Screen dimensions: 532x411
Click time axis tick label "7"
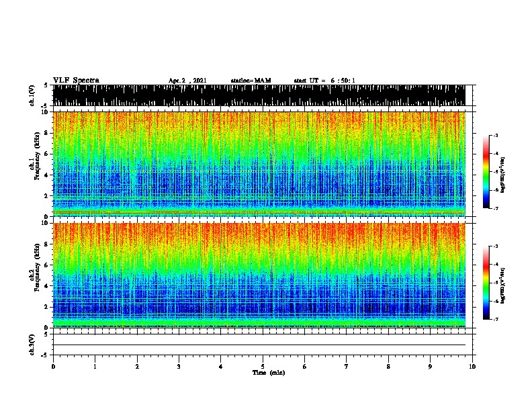tap(347, 367)
